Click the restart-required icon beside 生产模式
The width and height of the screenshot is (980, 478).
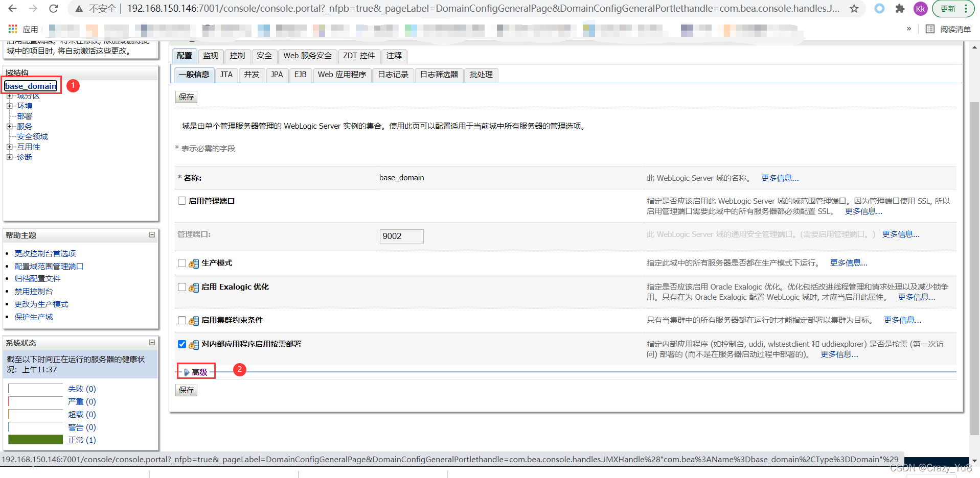194,264
